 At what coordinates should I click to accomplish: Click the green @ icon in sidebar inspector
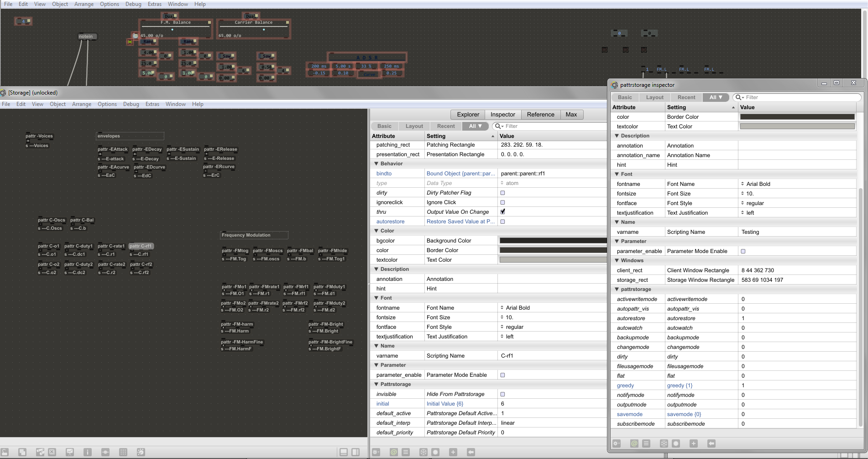tap(394, 452)
